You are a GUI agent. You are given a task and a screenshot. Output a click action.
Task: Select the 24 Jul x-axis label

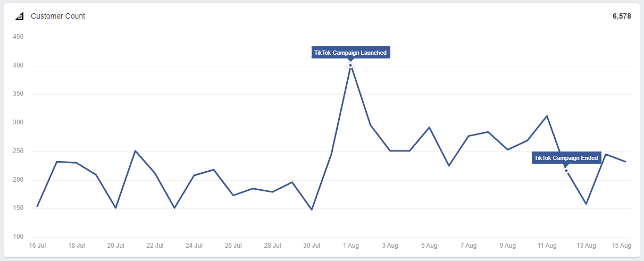(x=194, y=246)
